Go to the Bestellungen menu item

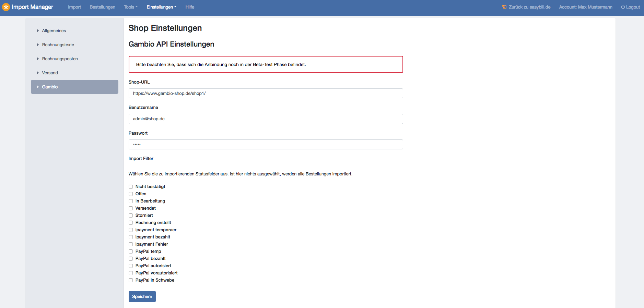(102, 7)
